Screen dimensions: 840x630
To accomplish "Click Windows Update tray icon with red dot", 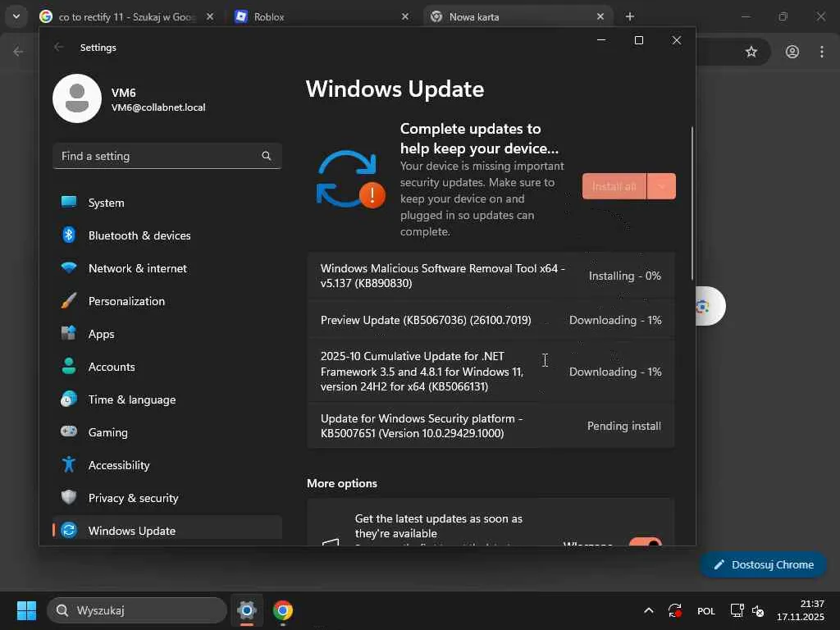I will [x=675, y=610].
